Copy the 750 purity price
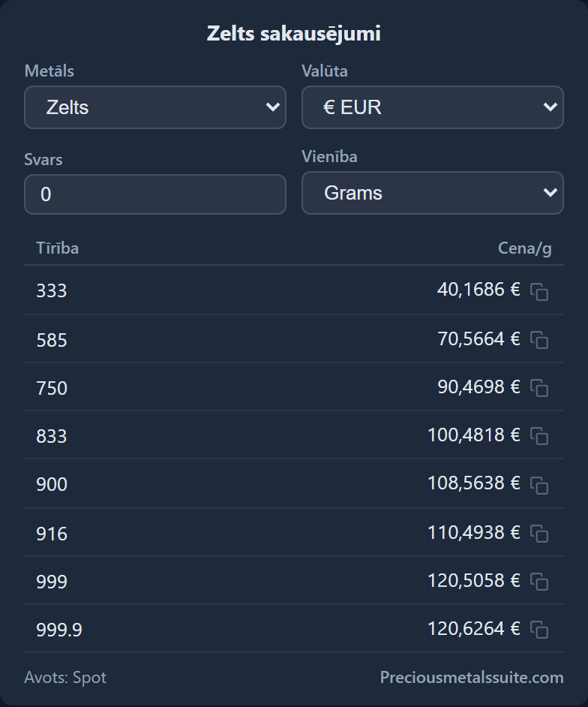 (539, 388)
